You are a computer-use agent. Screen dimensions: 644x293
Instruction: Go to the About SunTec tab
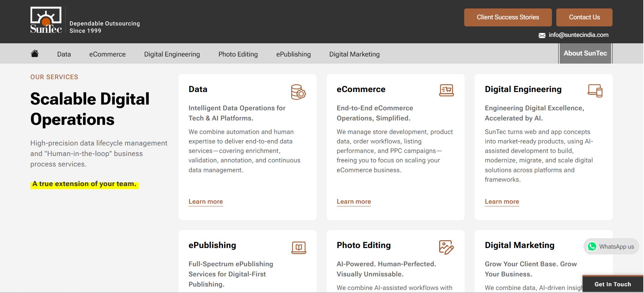pos(585,53)
